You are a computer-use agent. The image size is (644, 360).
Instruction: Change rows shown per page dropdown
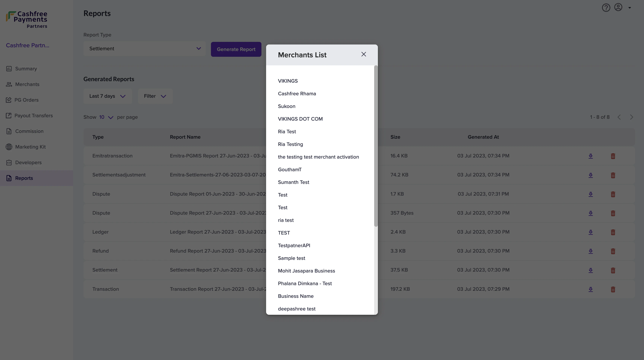[x=106, y=117]
